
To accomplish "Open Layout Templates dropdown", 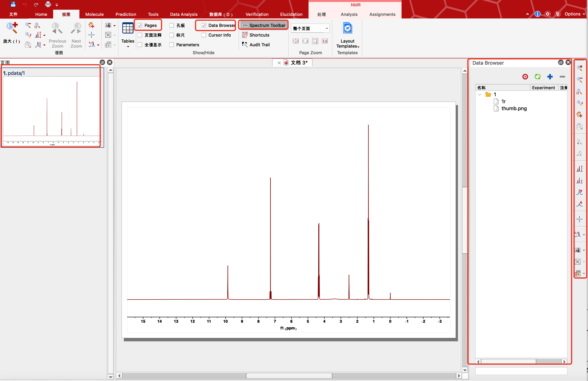I will tap(348, 35).
